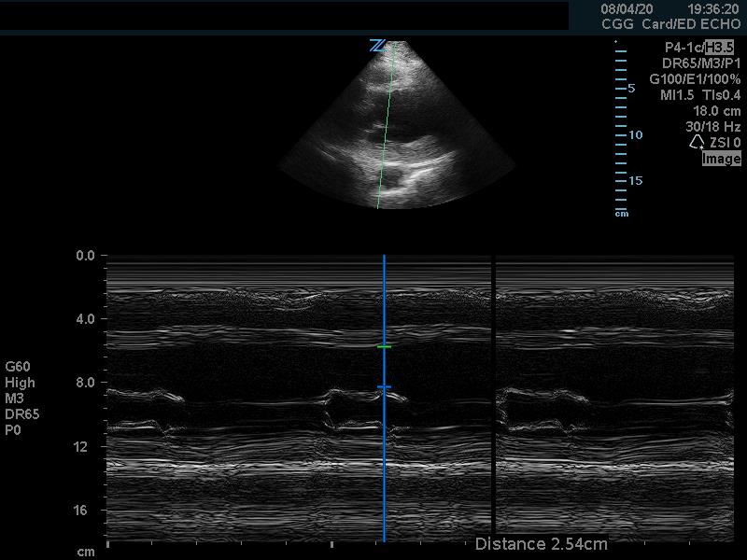Image resolution: width=747 pixels, height=560 pixels.
Task: Click the G60 gain value label
Action: tap(17, 366)
